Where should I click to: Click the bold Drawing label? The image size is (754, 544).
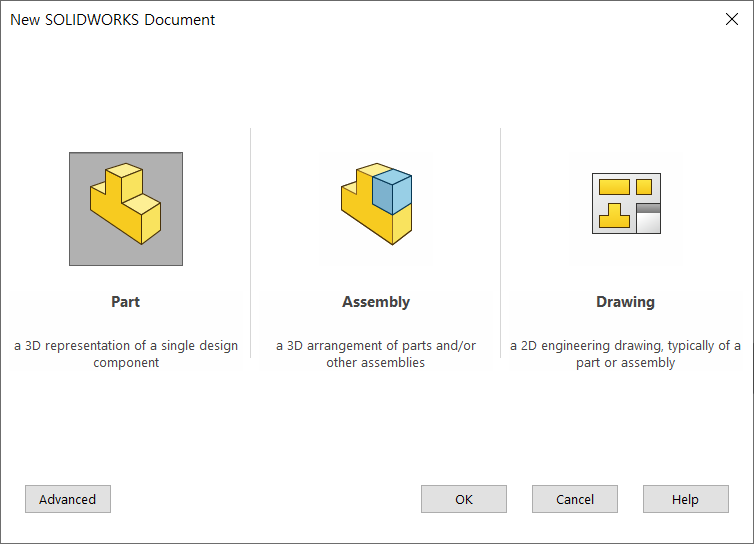tap(626, 302)
